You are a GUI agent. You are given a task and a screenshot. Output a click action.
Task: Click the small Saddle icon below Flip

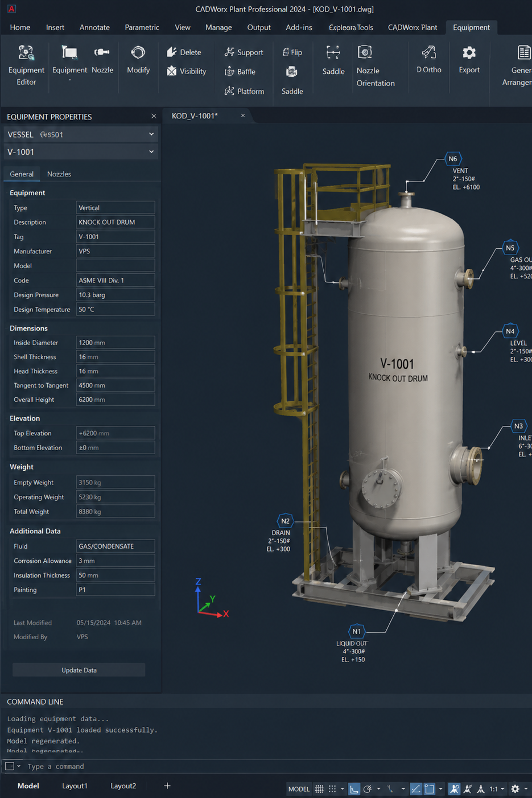coord(292,72)
